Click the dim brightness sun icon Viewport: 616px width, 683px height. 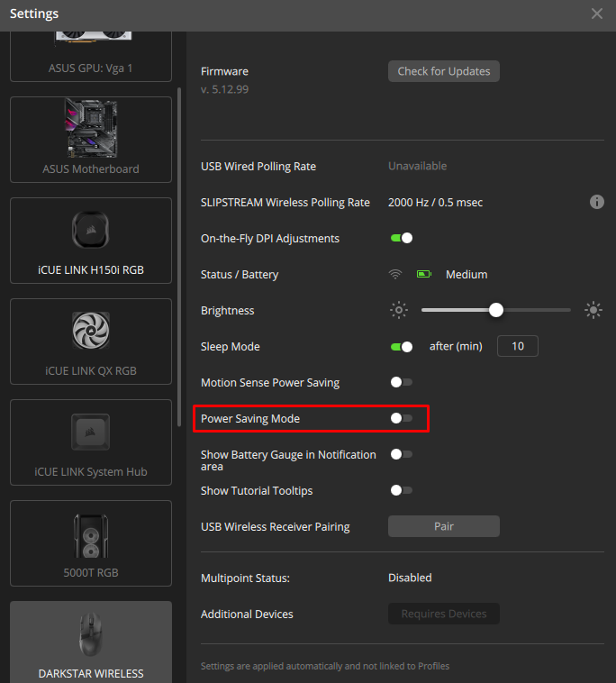click(x=399, y=310)
